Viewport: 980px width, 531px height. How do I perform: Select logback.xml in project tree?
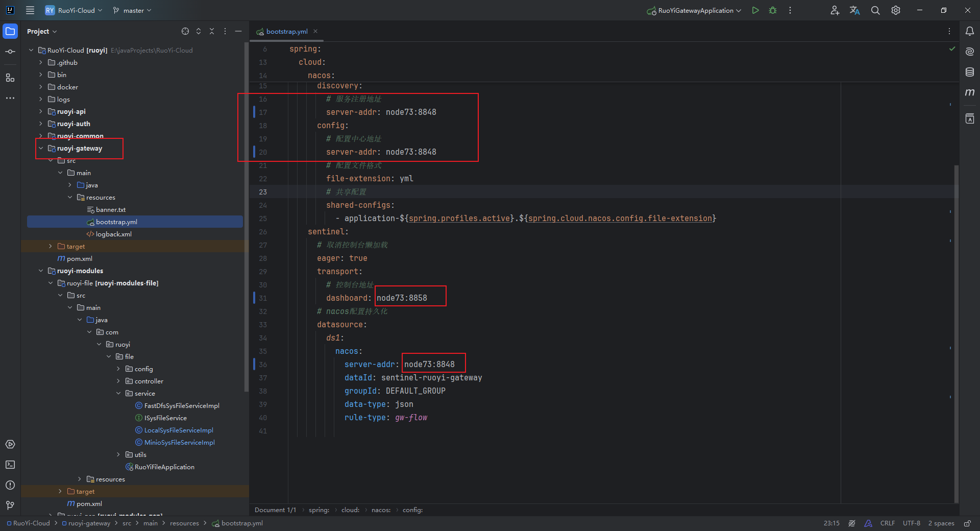point(113,234)
